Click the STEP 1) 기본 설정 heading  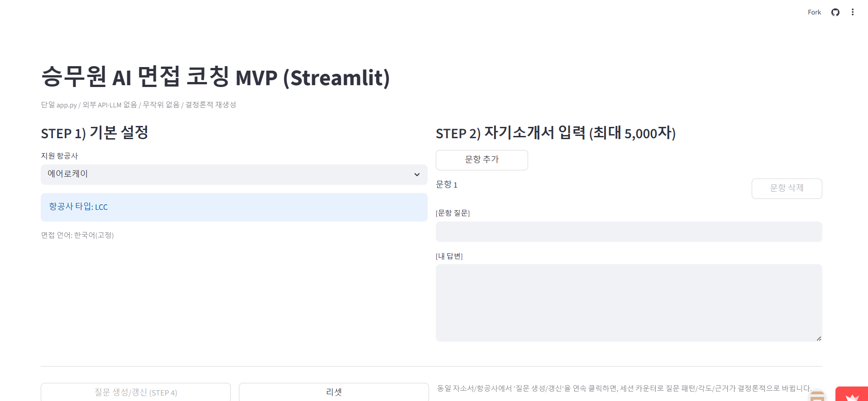(95, 133)
